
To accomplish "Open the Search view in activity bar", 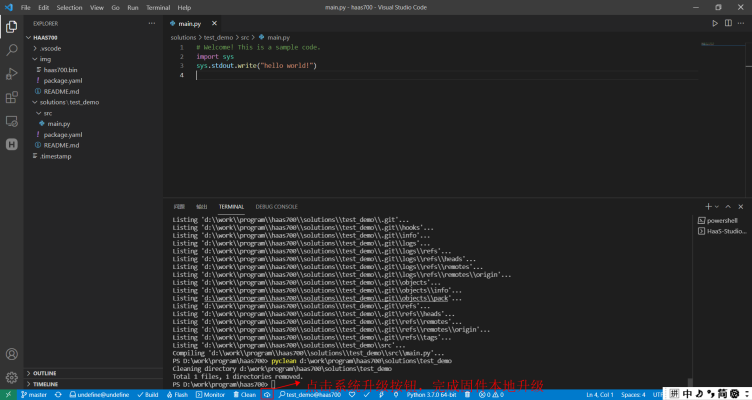I will pos(12,48).
